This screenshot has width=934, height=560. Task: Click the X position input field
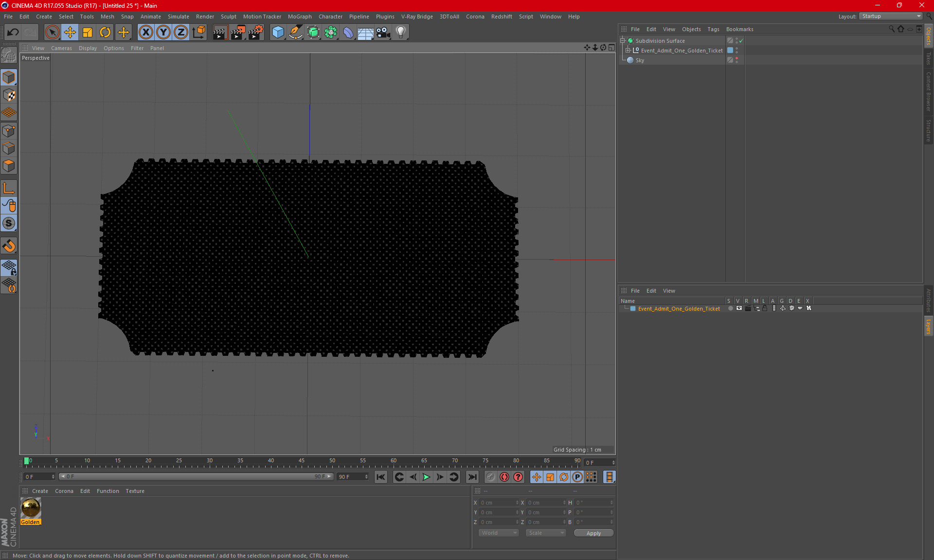pos(499,503)
